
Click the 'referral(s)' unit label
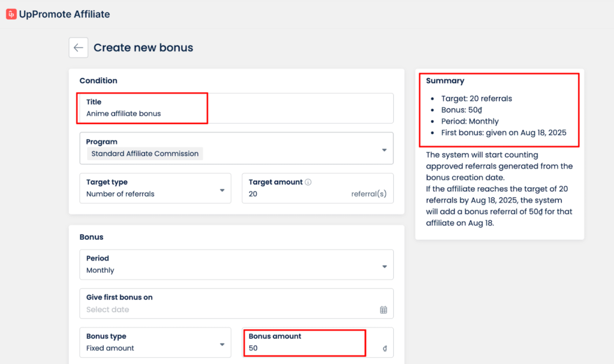click(369, 194)
